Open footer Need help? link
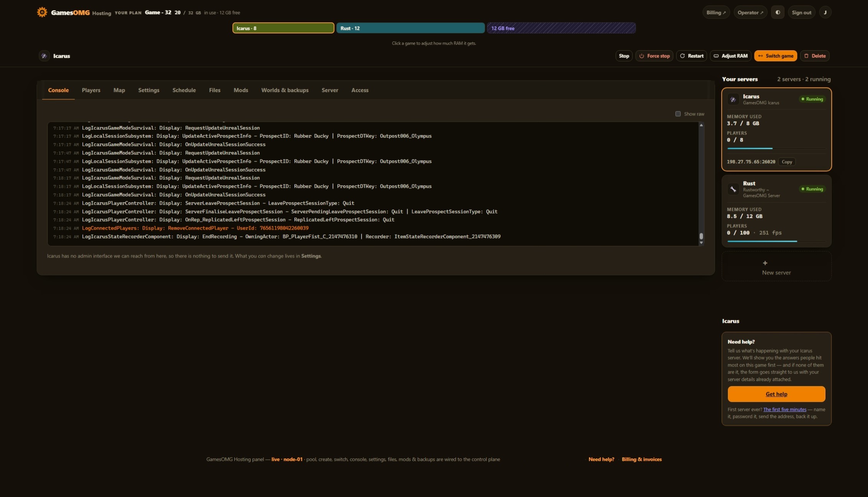 pos(601,459)
